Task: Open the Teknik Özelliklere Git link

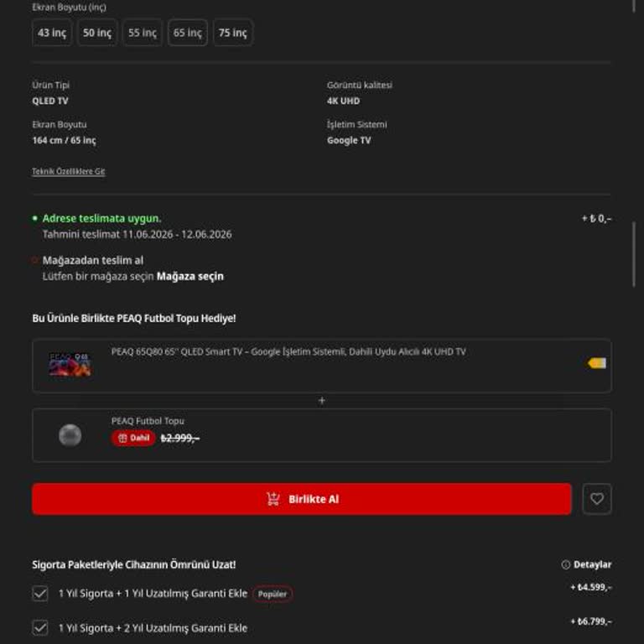Action: [69, 171]
